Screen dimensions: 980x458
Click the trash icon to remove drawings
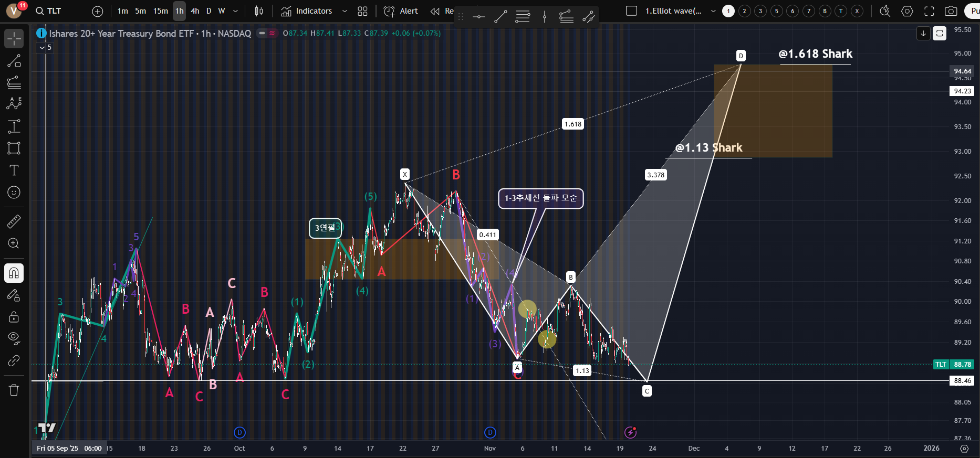[14, 390]
